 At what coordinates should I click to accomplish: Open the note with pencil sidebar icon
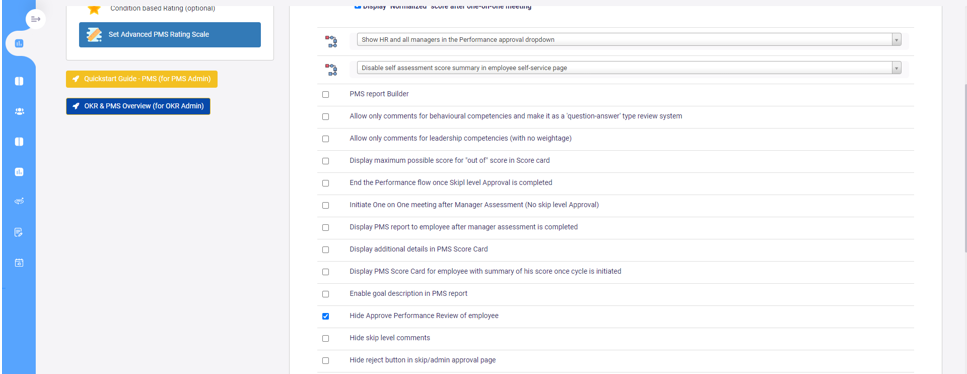[19, 232]
